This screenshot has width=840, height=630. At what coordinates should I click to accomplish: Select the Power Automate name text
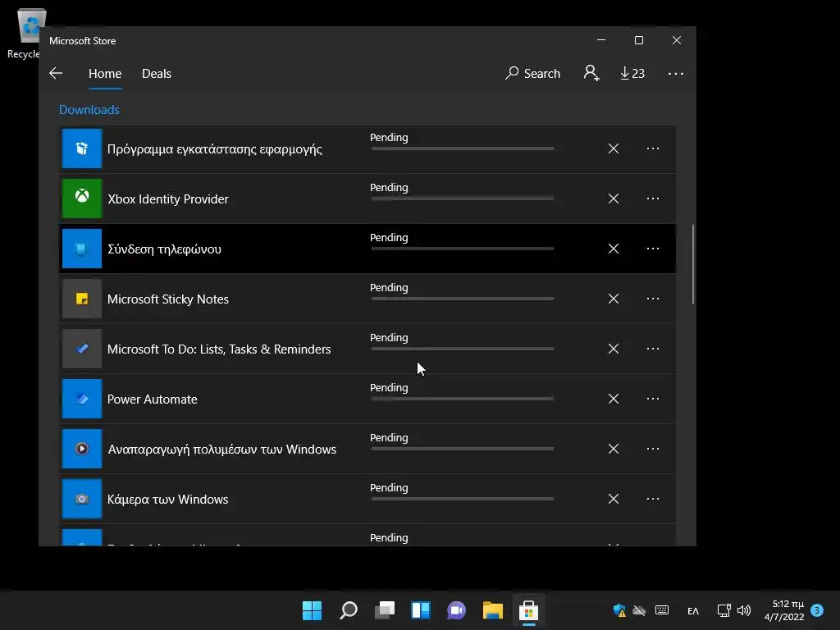point(152,399)
